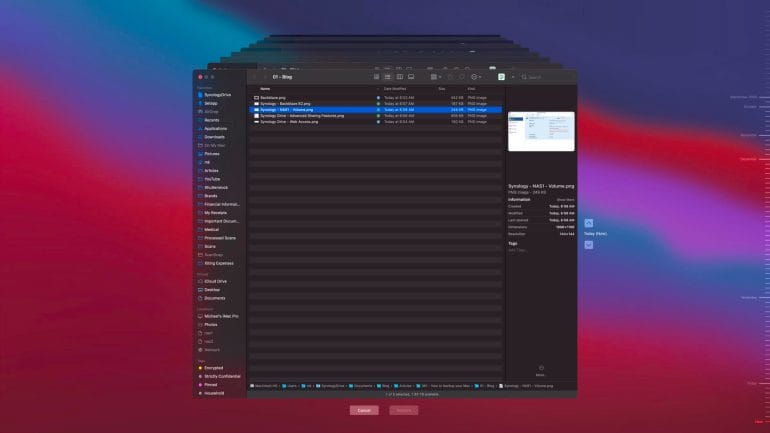Click the More button in the preview pane
This screenshot has height=433, width=770.
click(541, 370)
